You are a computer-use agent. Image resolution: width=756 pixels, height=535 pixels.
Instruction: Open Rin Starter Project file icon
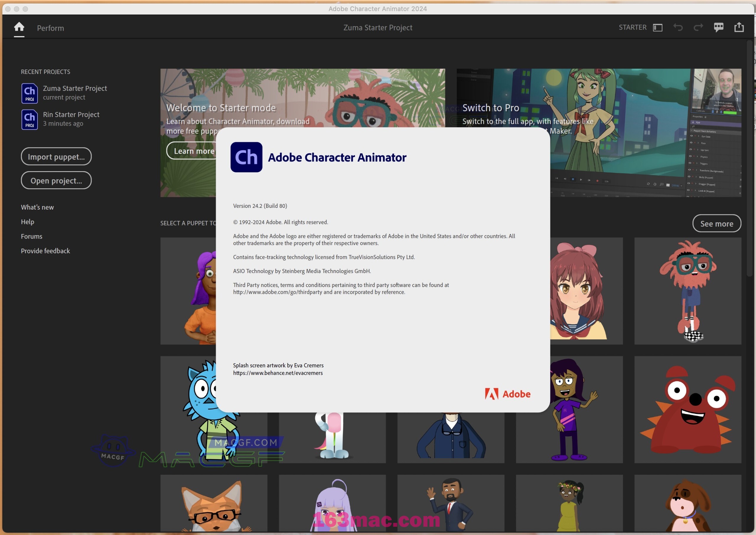(30, 120)
